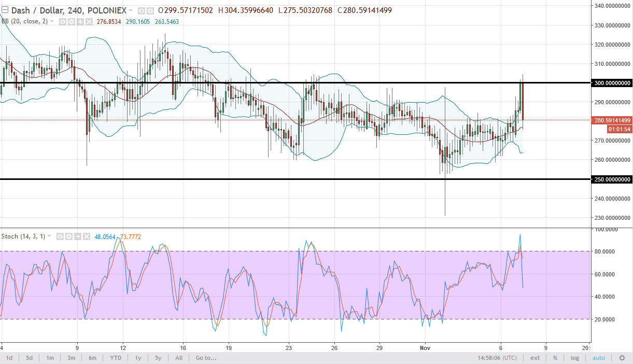Select the YTD time range
This screenshot has height=364, width=633.
pos(116,358)
